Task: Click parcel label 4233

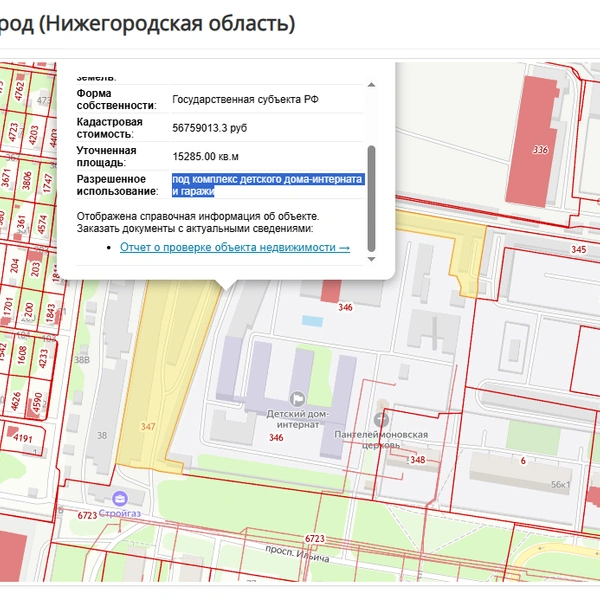Action: (43, 358)
